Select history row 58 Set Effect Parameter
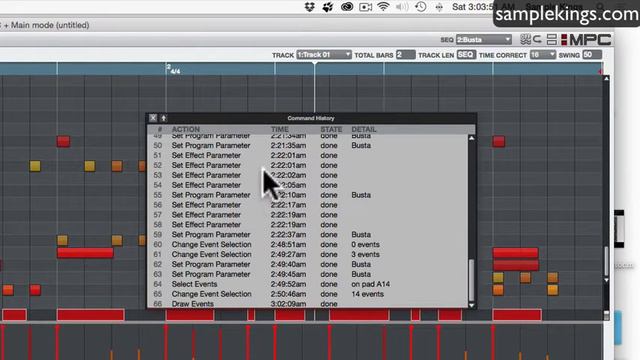The width and height of the screenshot is (640, 360). pos(307,224)
